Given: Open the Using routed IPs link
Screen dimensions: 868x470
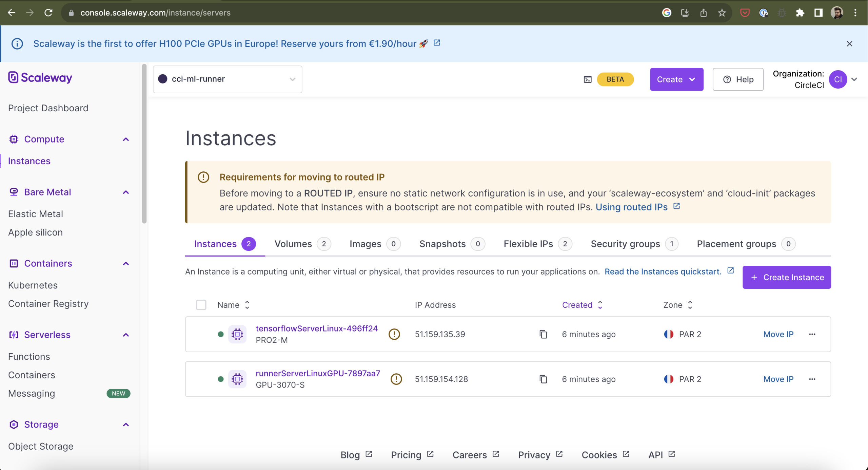Looking at the screenshot, I should coord(637,207).
